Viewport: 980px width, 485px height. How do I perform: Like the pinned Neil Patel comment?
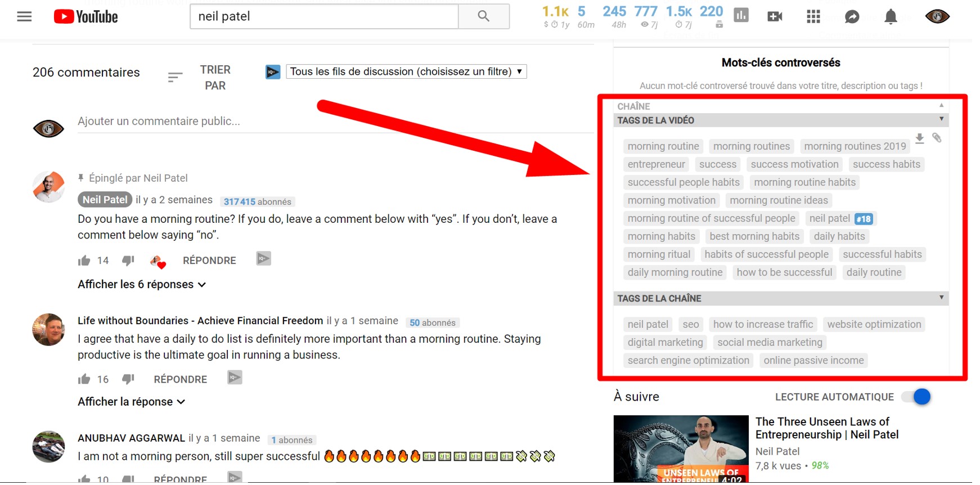pyautogui.click(x=84, y=261)
